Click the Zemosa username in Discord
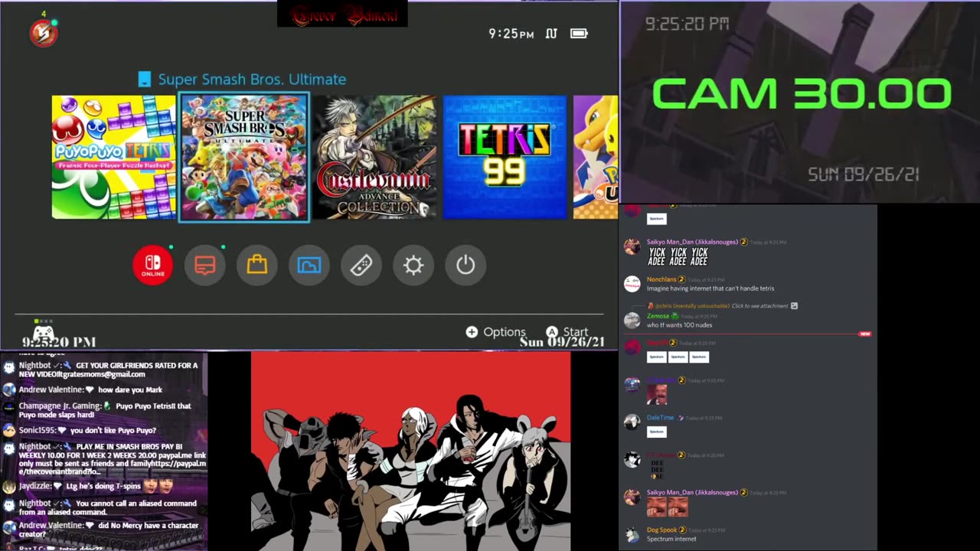The height and width of the screenshot is (551, 980). point(658,315)
